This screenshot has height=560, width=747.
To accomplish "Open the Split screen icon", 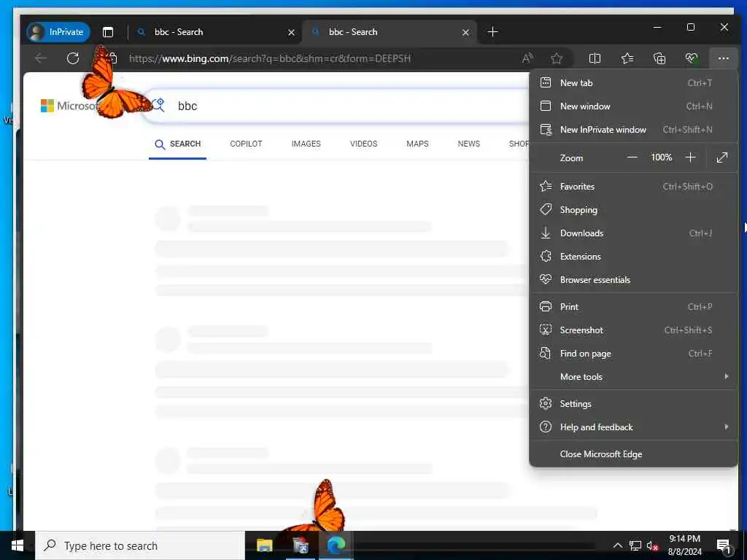I will 595,58.
